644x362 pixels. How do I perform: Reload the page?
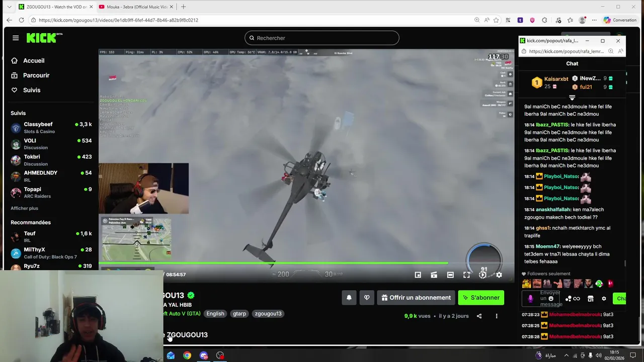[21, 20]
